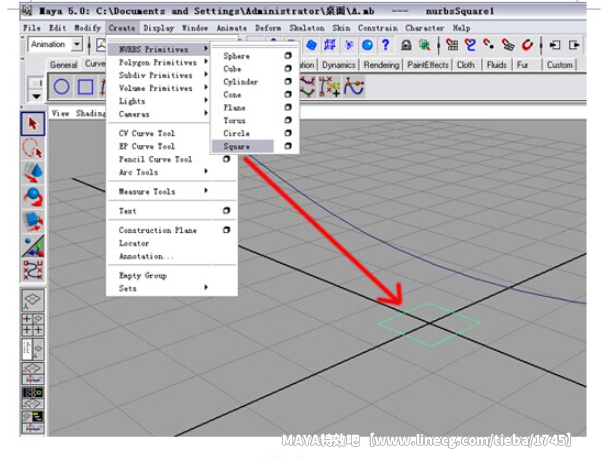Screen dimensions: 613x459
Task: Click the hash-shaped hull selection mask icon
Action: 330,45
